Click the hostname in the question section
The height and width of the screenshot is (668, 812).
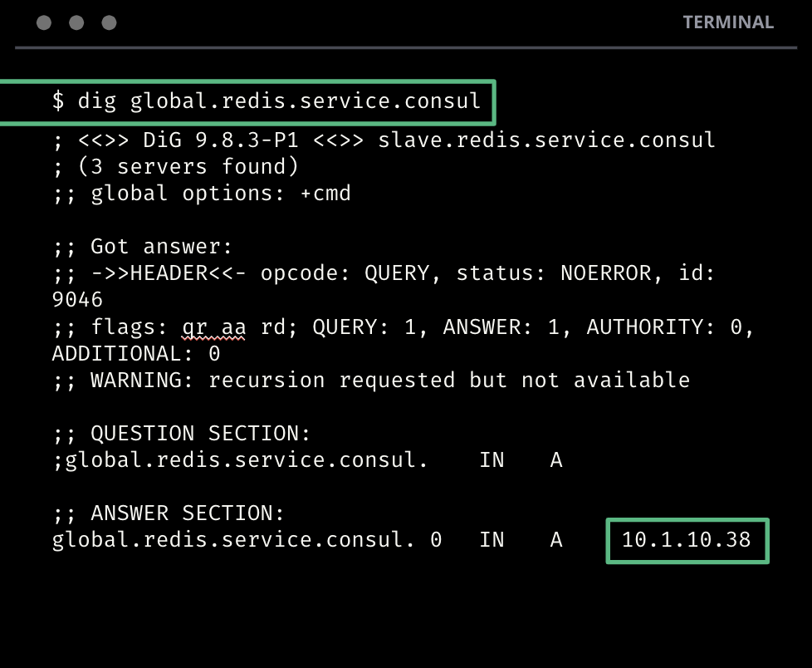(240, 459)
